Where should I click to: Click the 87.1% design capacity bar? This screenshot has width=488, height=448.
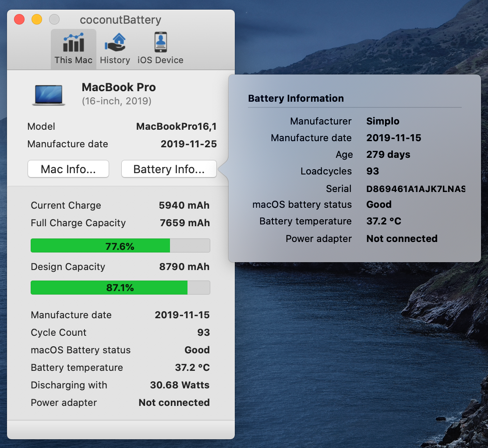click(120, 288)
